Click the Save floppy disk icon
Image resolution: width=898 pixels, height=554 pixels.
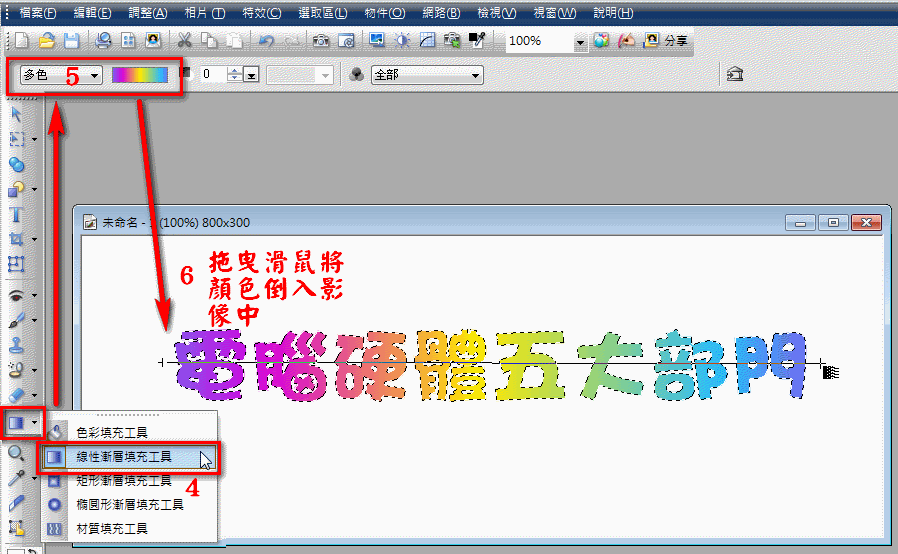coord(71,41)
